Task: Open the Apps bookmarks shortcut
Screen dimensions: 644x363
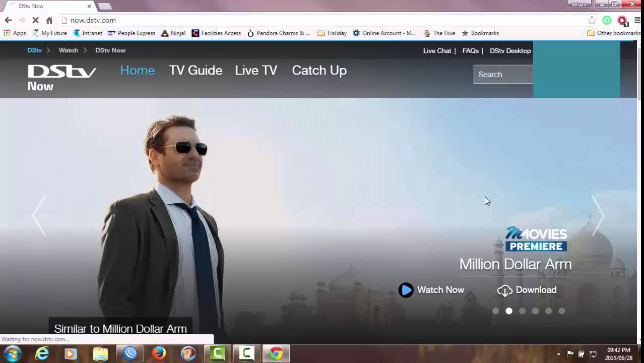Action: [15, 33]
